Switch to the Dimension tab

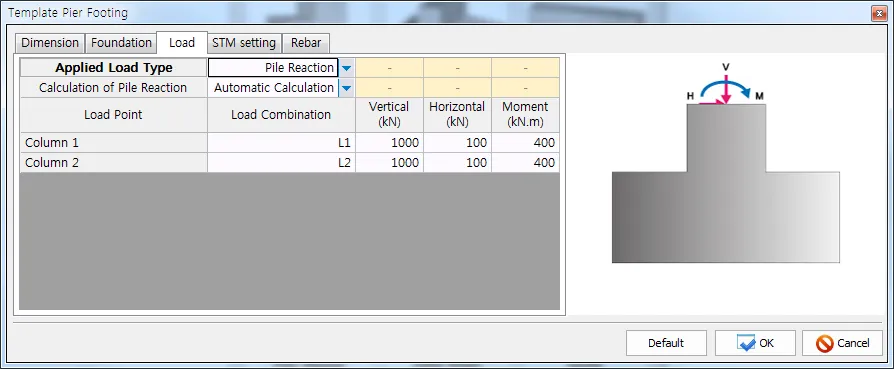click(50, 43)
